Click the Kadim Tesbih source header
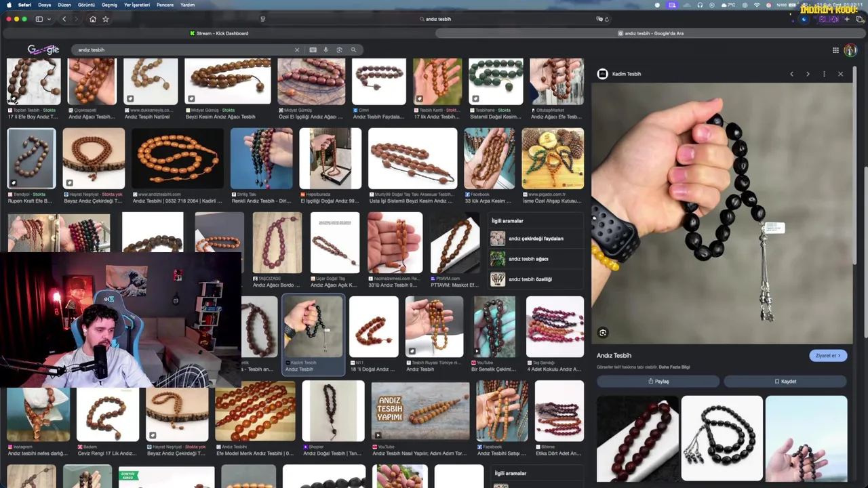 (619, 74)
